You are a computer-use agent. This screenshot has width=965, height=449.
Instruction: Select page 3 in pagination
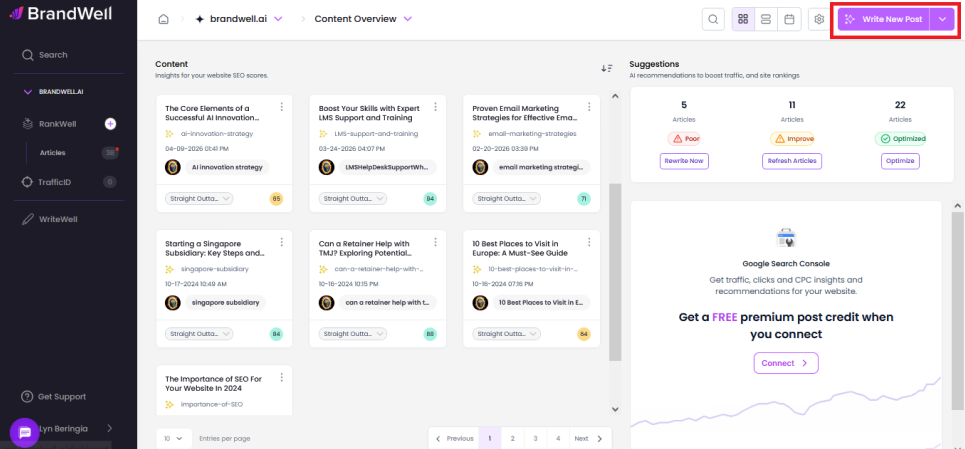535,439
